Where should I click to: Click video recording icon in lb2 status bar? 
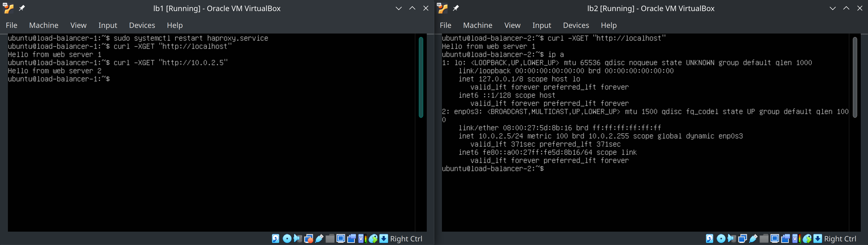pos(785,239)
